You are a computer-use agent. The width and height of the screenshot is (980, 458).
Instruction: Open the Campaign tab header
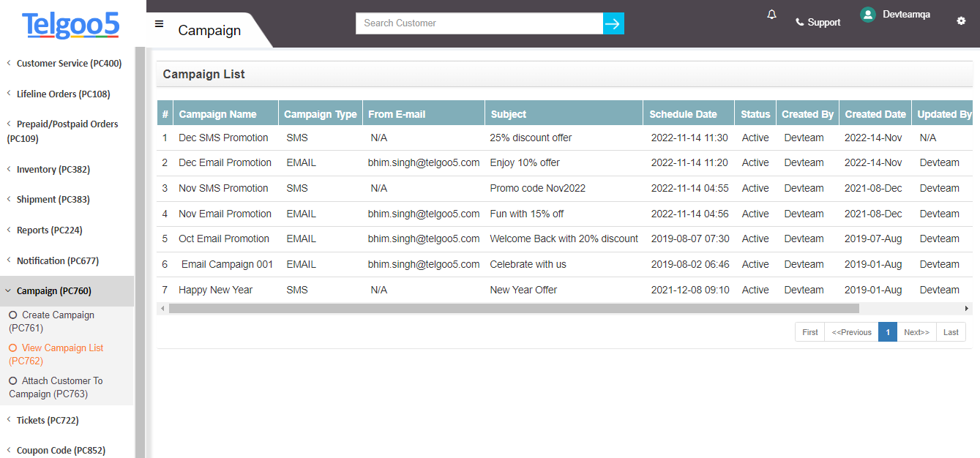(209, 31)
